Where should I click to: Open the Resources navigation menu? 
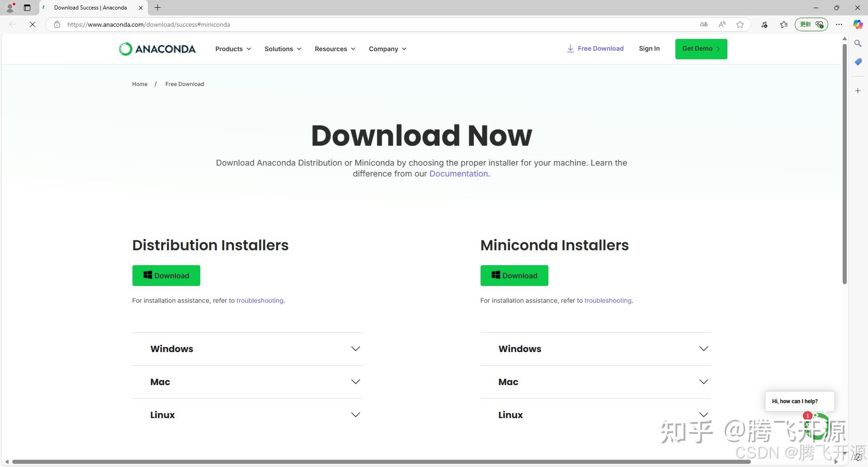pyautogui.click(x=335, y=49)
